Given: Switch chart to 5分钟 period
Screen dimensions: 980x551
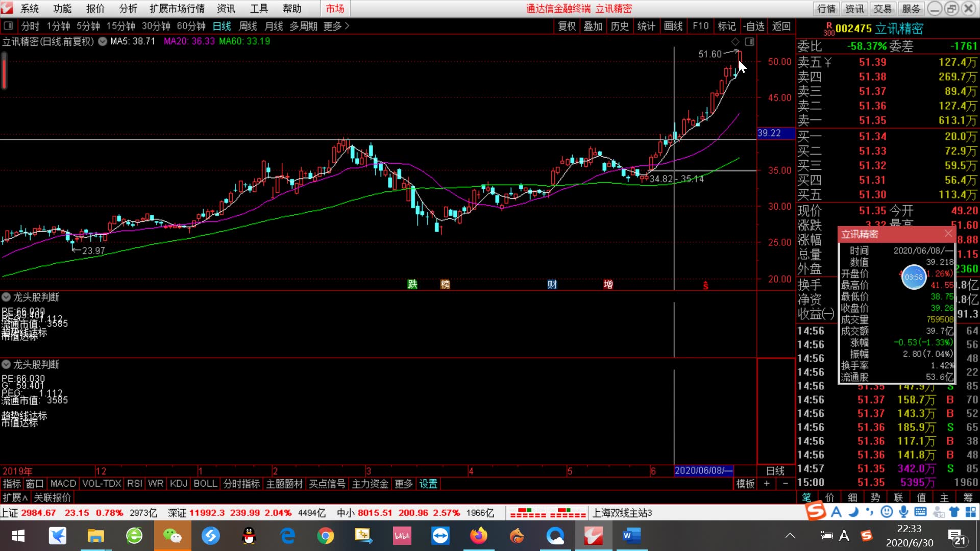Looking at the screenshot, I should coord(88,26).
